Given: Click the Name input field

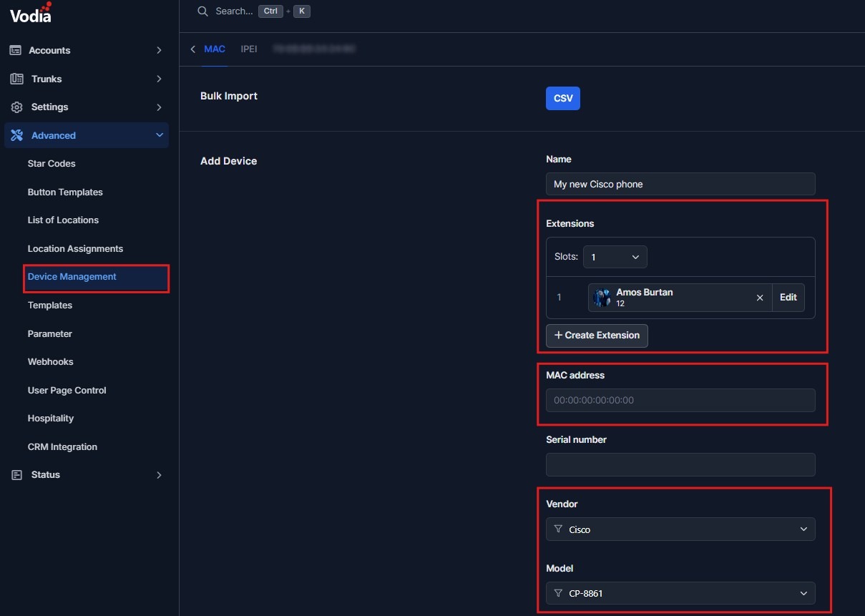Looking at the screenshot, I should [680, 184].
